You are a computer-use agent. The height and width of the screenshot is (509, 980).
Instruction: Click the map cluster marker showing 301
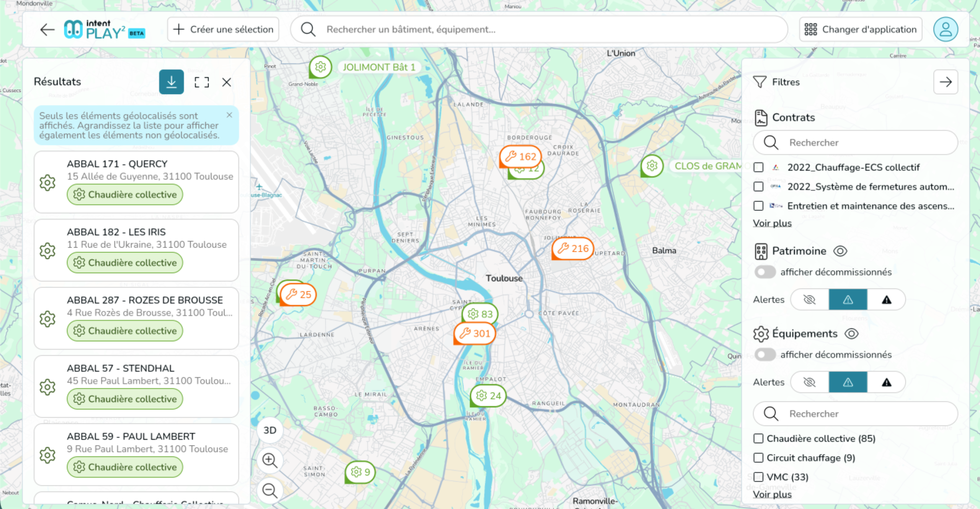pyautogui.click(x=475, y=333)
